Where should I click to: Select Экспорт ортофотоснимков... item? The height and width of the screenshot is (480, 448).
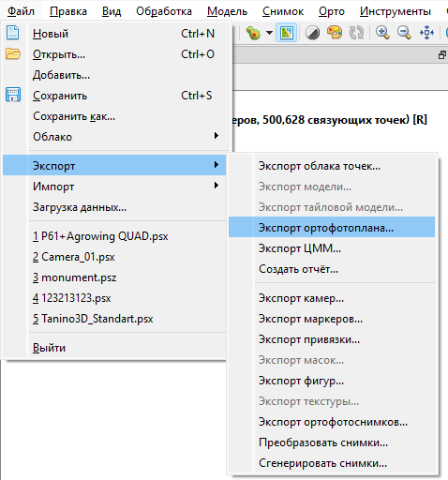(x=332, y=422)
